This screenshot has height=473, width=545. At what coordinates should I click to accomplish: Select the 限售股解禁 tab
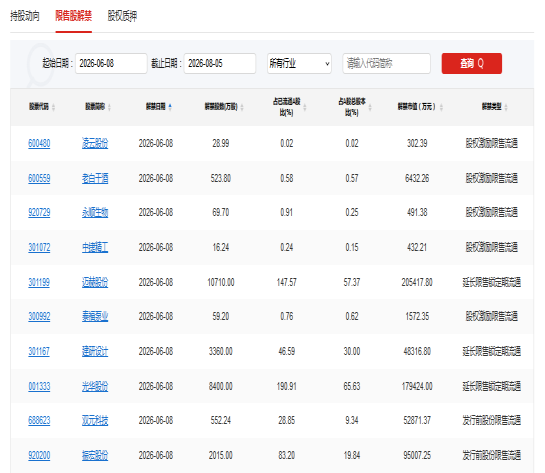tap(74, 16)
